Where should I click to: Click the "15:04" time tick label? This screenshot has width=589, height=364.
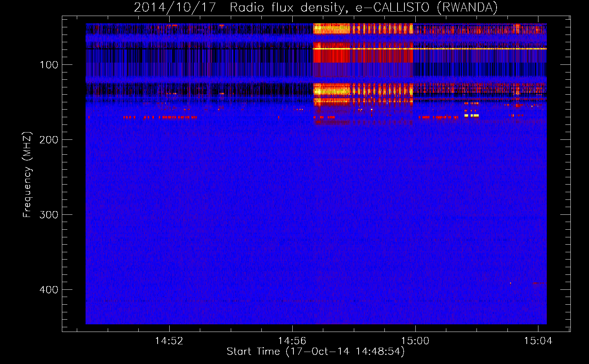[538, 341]
